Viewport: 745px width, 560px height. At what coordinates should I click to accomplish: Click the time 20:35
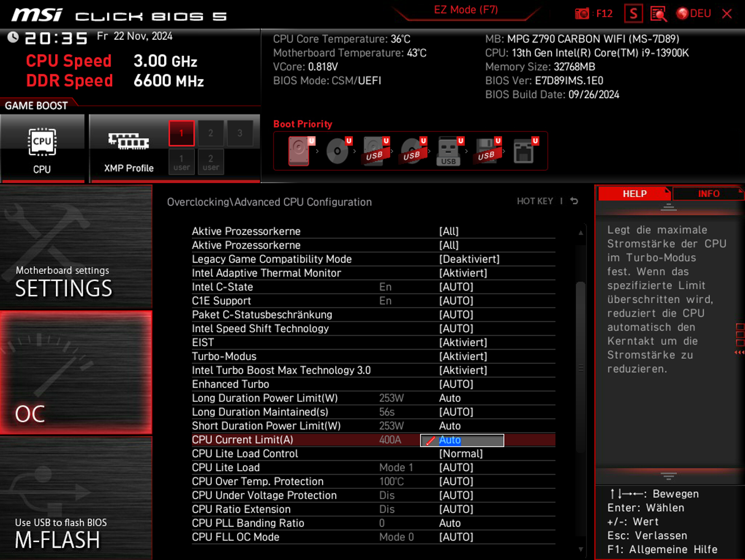click(x=56, y=38)
